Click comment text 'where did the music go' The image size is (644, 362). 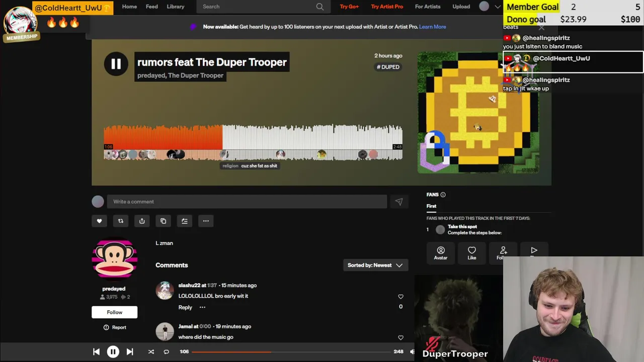206,337
